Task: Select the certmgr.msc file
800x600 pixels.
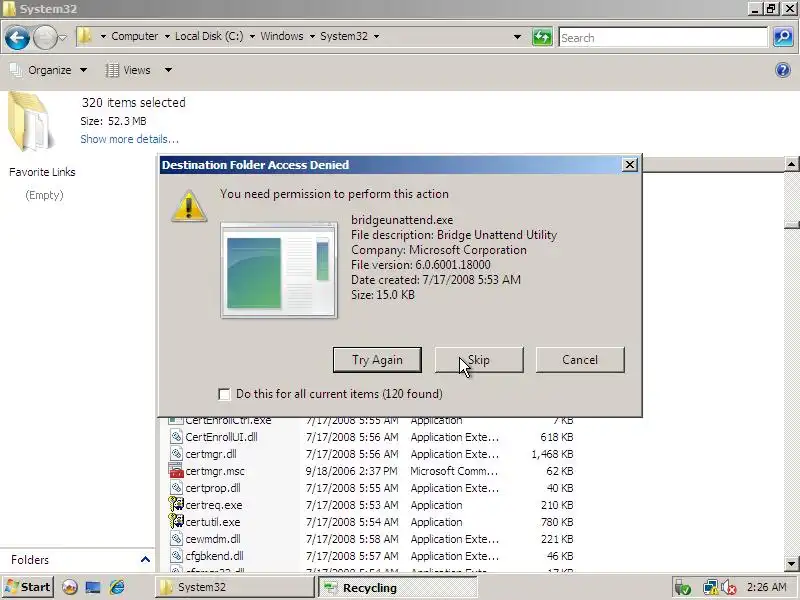Action: click(x=215, y=471)
